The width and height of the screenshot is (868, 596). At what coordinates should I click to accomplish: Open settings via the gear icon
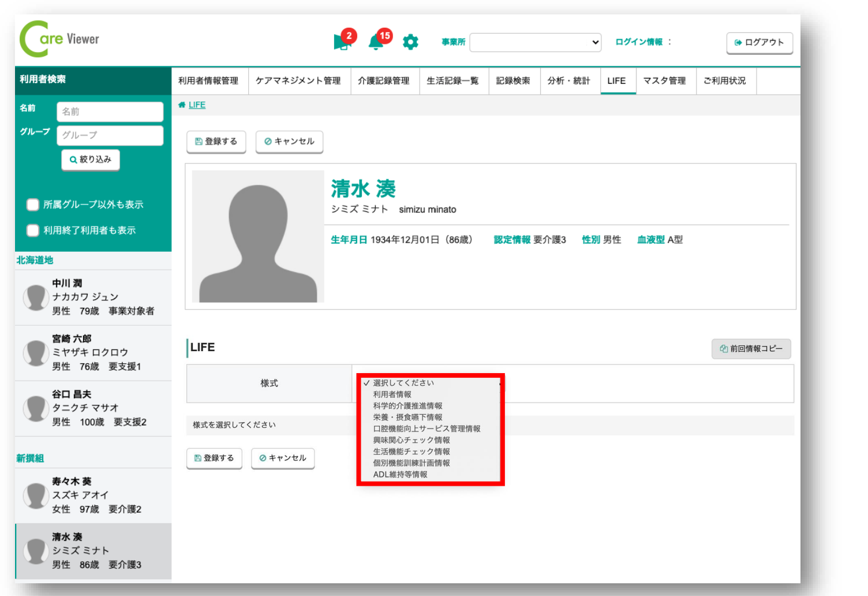click(x=410, y=42)
